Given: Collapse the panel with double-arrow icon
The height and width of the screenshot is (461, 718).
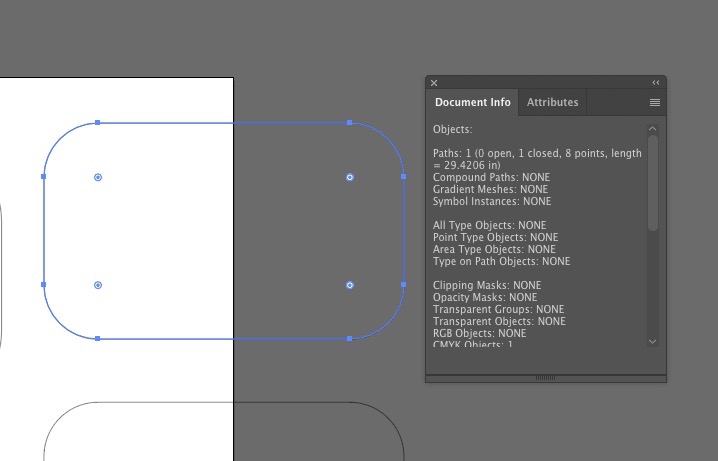Looking at the screenshot, I should coord(656,83).
